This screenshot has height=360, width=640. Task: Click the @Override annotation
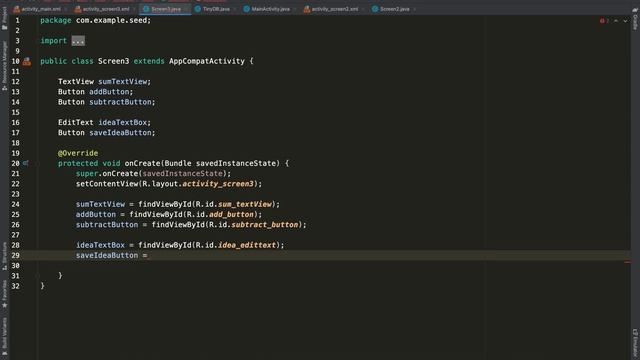[x=78, y=153]
